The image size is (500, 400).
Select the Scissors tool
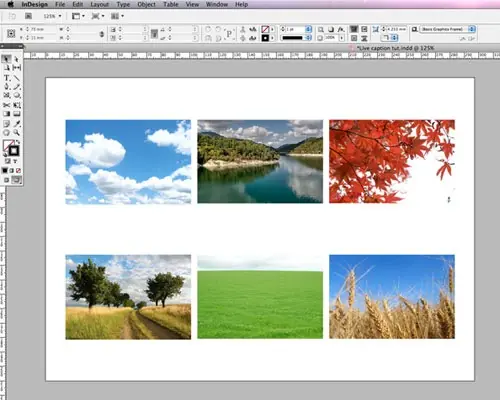coord(6,105)
